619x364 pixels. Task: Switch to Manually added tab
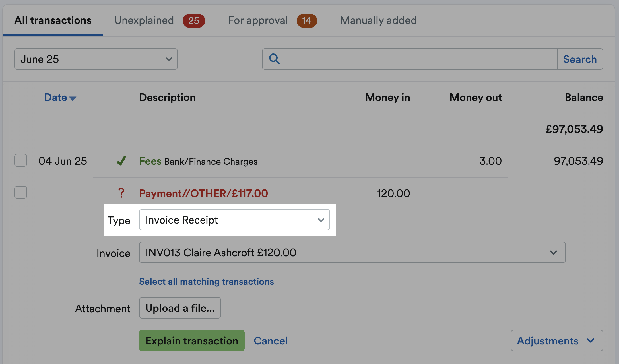378,20
